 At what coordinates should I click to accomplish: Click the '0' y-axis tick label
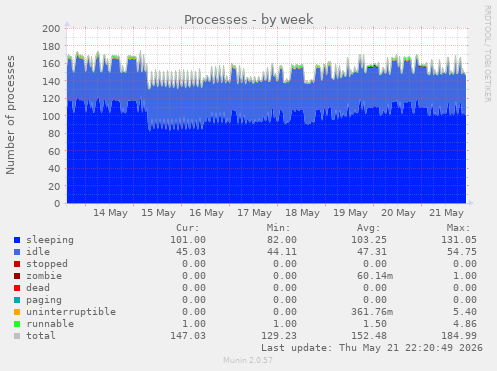tap(57, 204)
